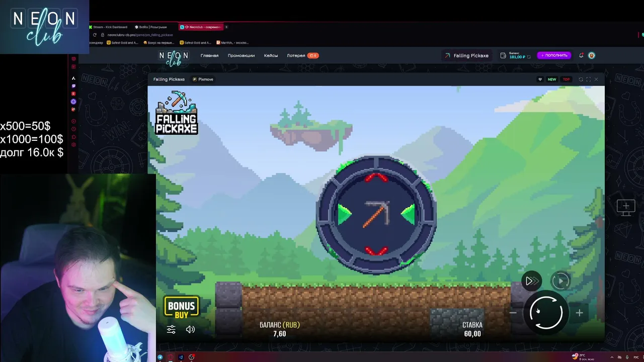
Task: Open the Бонус на первые bookmark
Action: coord(159,43)
